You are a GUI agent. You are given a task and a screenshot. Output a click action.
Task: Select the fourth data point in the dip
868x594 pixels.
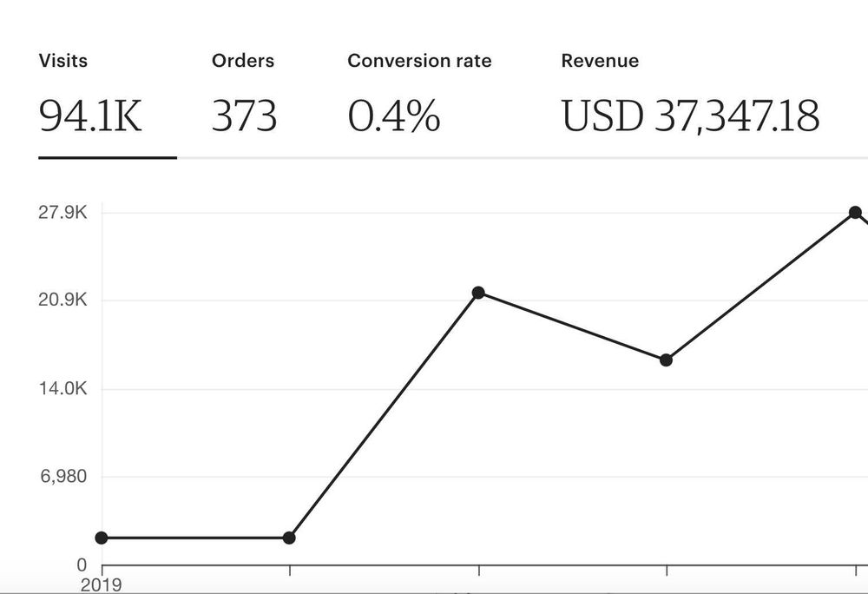click(x=666, y=360)
